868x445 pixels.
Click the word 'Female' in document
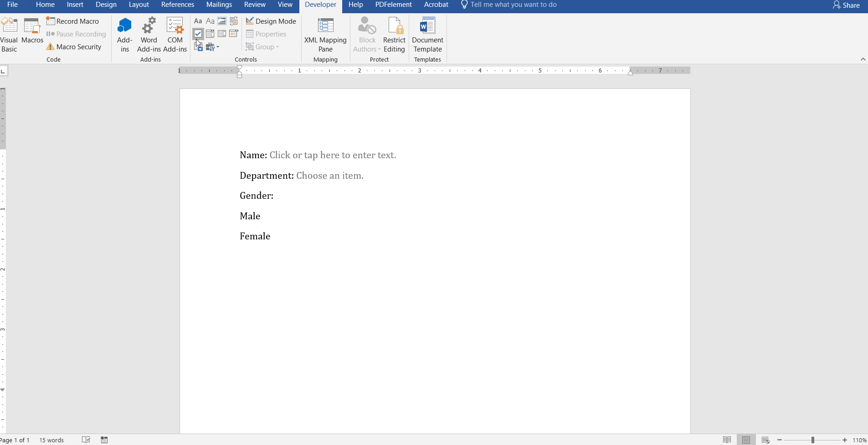tap(255, 236)
